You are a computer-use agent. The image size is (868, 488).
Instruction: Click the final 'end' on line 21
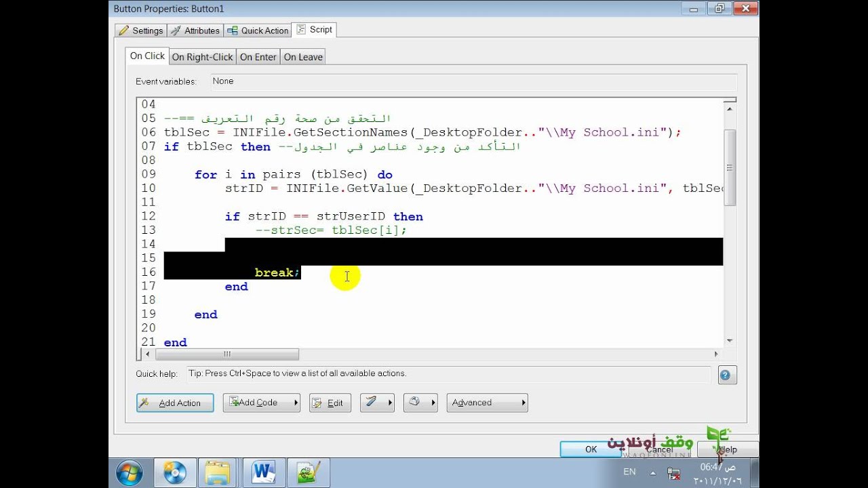[175, 342]
